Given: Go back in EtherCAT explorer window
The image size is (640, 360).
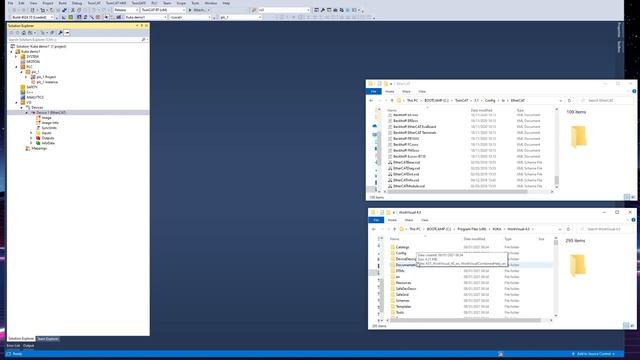Looking at the screenshot, I should click(371, 100).
